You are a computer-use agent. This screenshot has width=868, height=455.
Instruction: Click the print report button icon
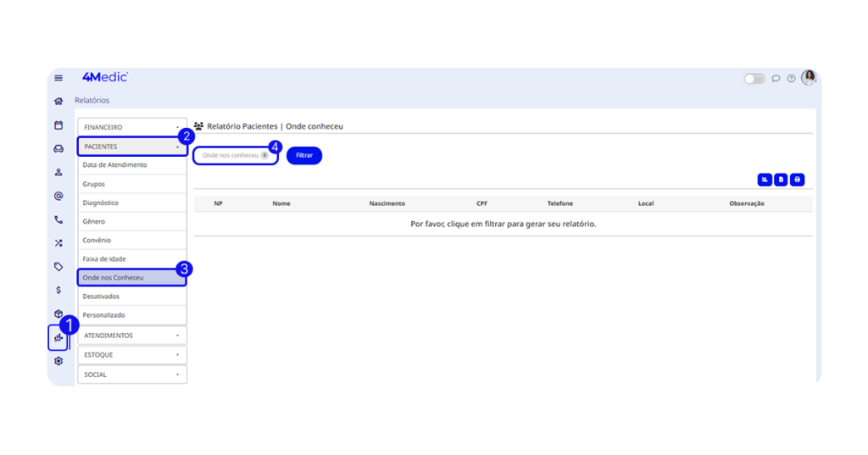pyautogui.click(x=797, y=180)
